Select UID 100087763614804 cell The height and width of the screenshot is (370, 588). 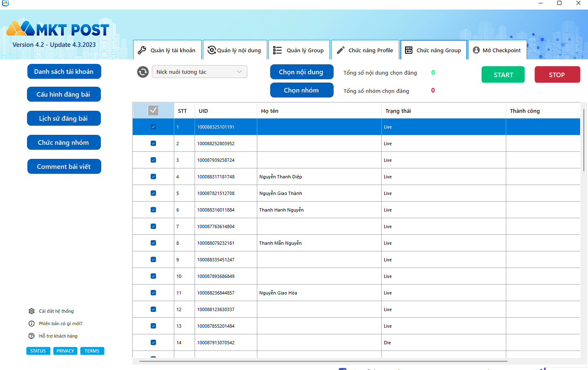[226, 226]
